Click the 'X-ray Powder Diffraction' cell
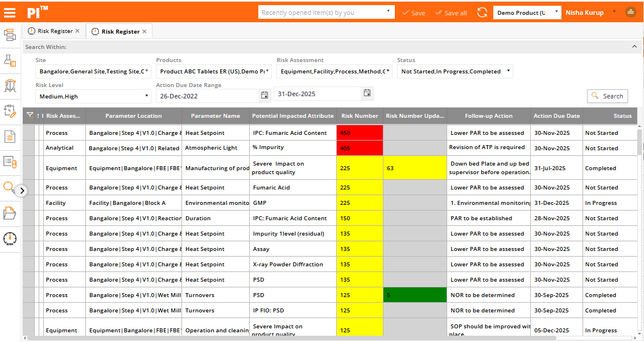Image resolution: width=644 pixels, height=342 pixels. point(293,264)
